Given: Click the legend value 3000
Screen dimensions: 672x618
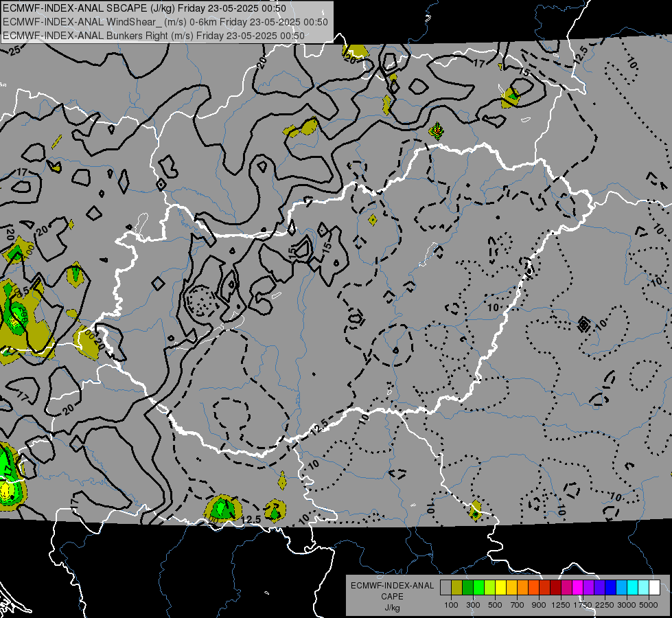Looking at the screenshot, I should pyautogui.click(x=627, y=605).
